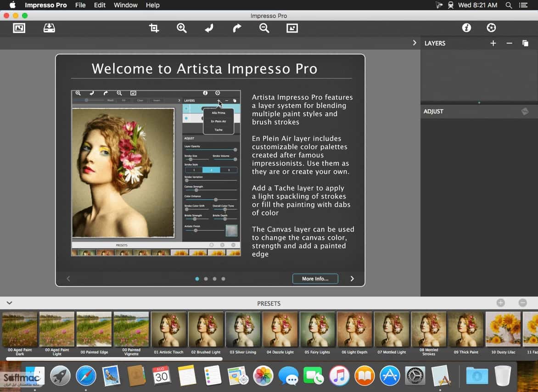Screen dimensions: 538x392
Task: Open the Apple menu
Action: click(12, 5)
